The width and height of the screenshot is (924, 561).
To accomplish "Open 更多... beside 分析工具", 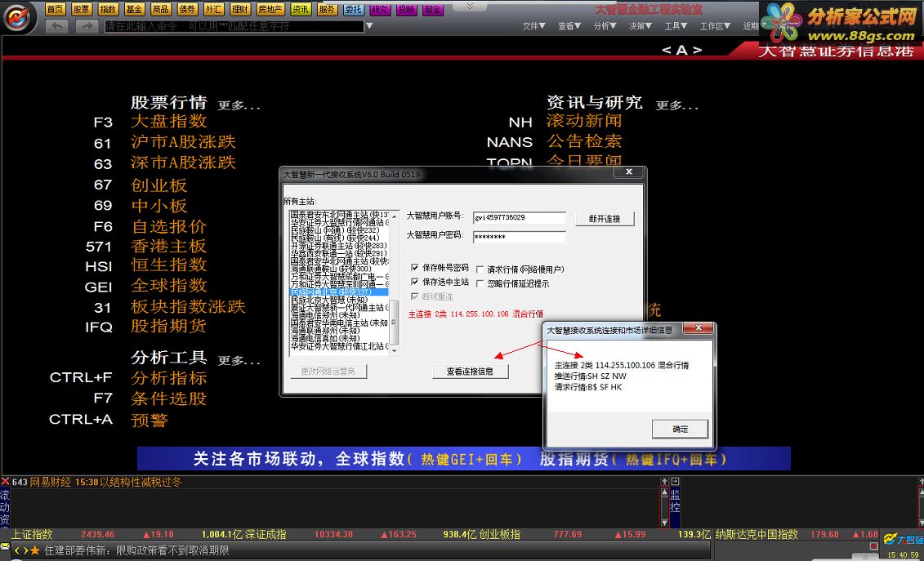I will pos(239,360).
